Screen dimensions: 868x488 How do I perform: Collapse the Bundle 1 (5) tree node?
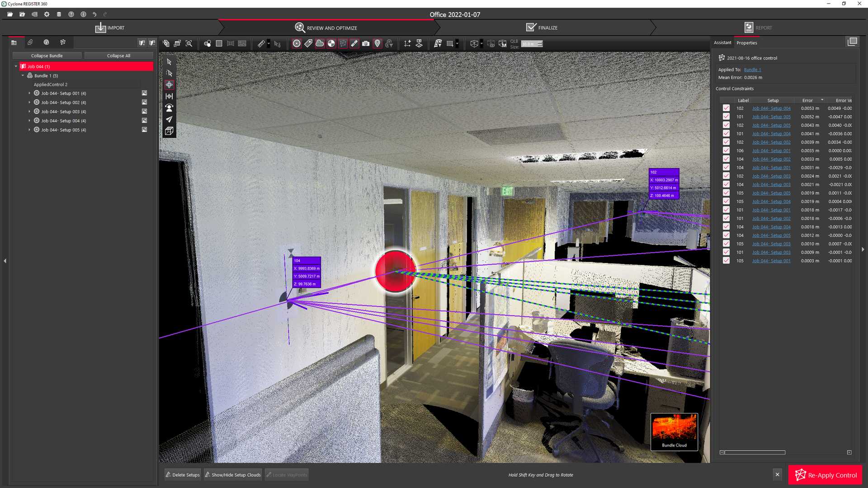23,76
